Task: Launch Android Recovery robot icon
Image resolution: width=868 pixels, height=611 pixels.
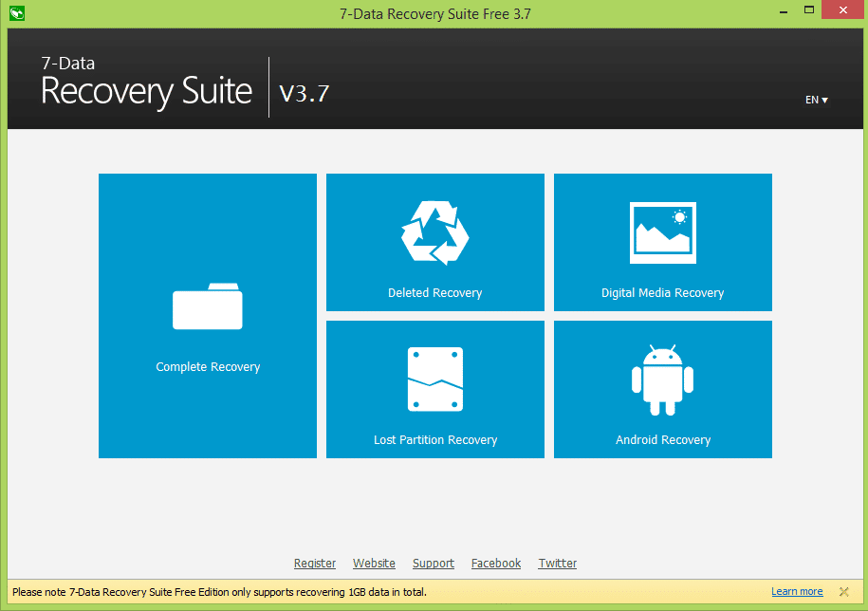Action: tap(663, 380)
